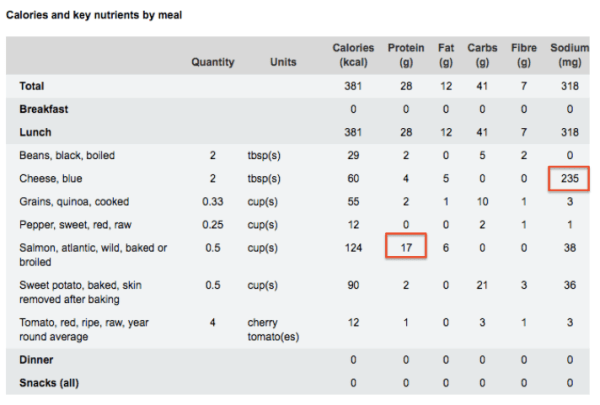Click the Total row label
600x405 pixels.
[x=32, y=87]
